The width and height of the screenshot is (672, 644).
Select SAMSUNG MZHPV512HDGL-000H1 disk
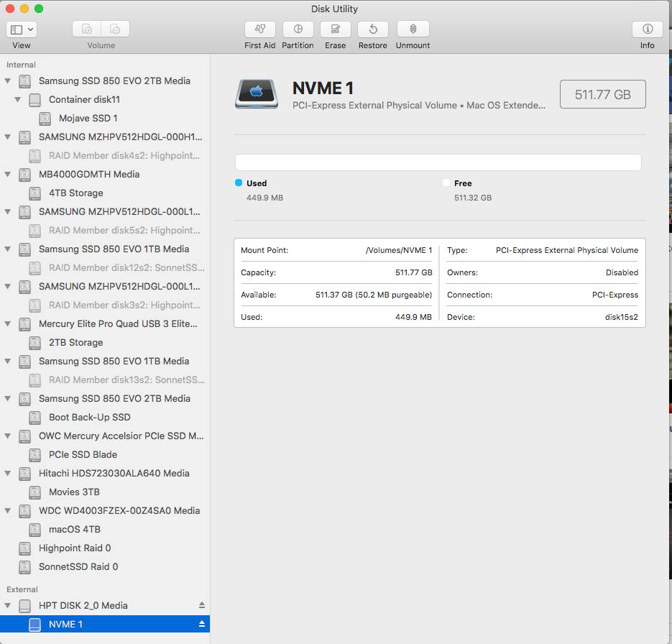tap(105, 137)
